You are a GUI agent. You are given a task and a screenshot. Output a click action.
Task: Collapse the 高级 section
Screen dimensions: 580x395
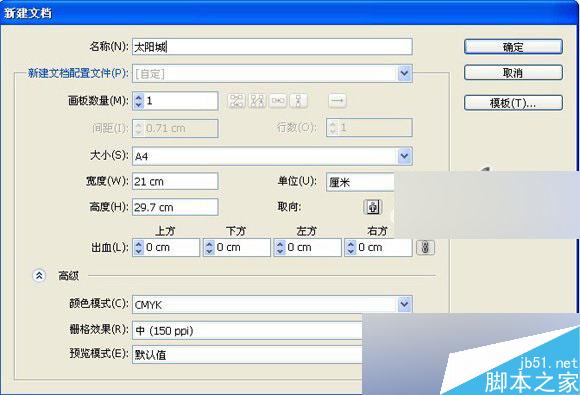tap(39, 276)
